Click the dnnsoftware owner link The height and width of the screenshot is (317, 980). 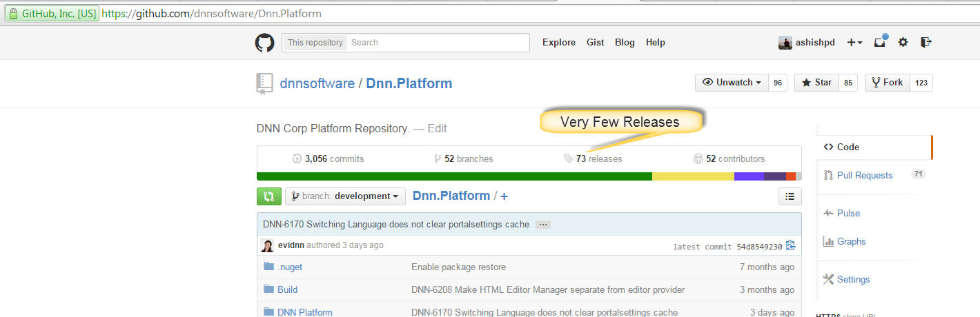point(317,84)
